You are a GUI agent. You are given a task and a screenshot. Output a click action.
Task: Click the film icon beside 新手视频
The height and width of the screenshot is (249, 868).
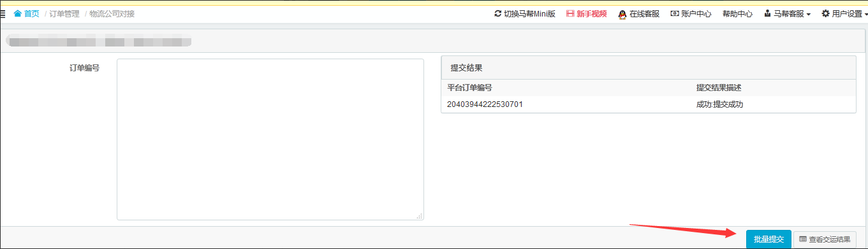point(570,13)
